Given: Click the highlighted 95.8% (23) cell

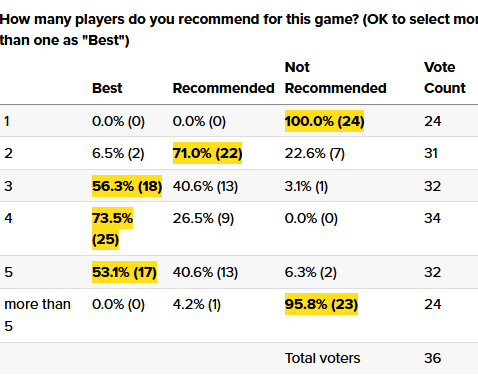Looking at the screenshot, I should (x=321, y=304).
